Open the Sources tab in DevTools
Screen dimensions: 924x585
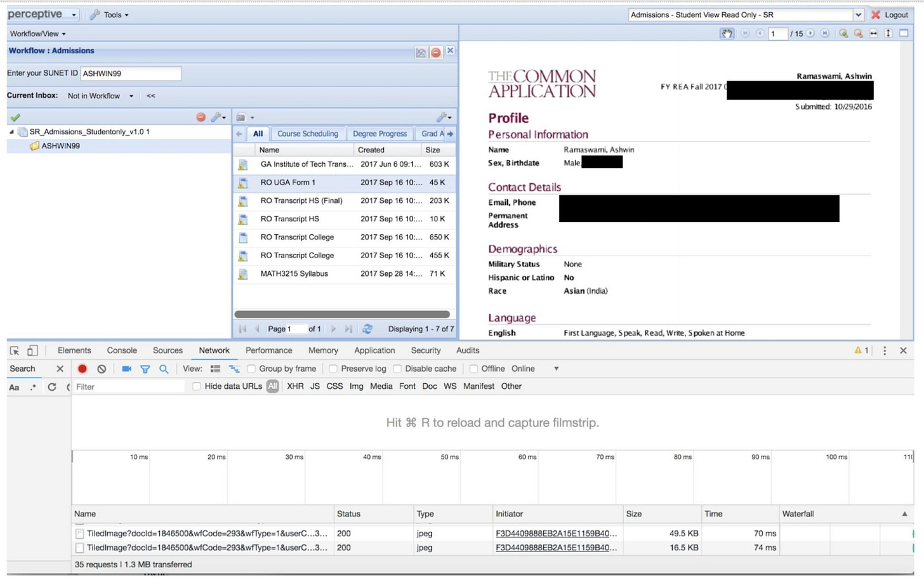pos(168,350)
